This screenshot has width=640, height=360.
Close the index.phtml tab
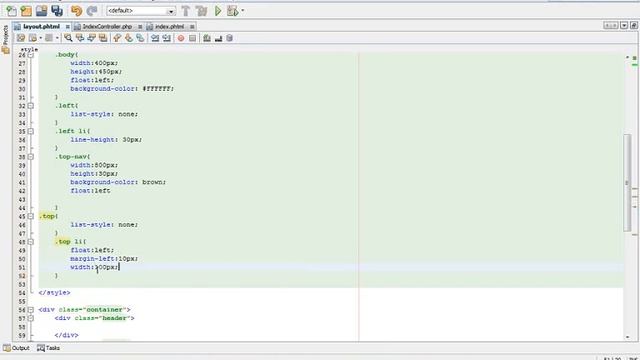(192, 27)
